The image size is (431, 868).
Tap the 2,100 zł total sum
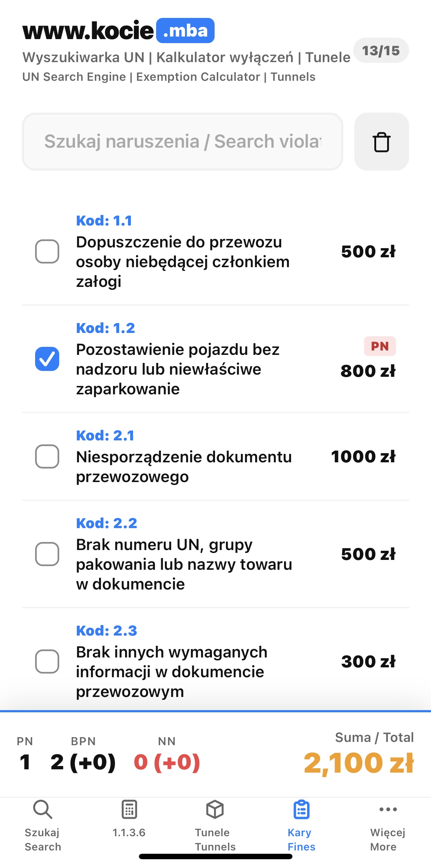tap(359, 763)
